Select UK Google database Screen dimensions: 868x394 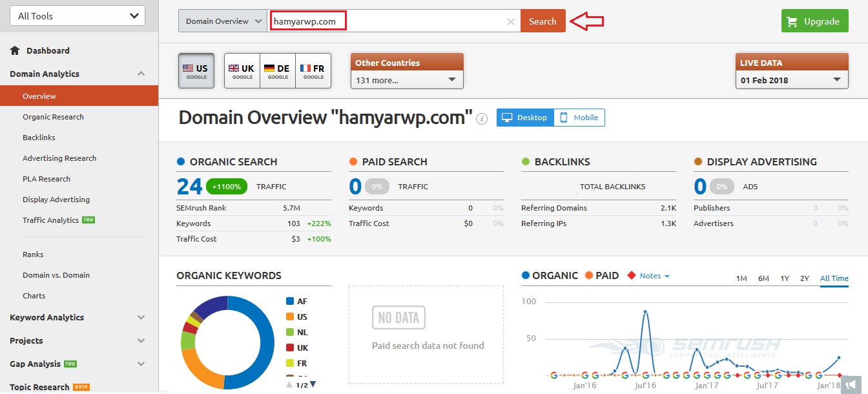(242, 71)
